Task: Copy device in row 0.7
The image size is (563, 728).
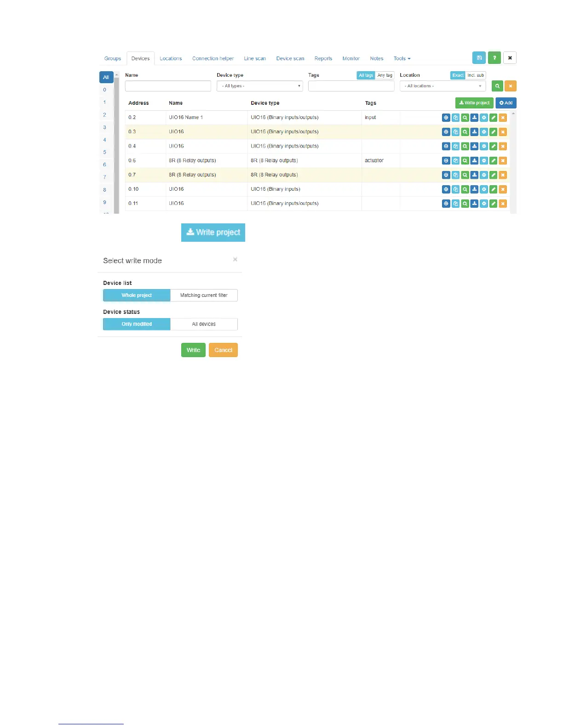Action: [x=455, y=175]
